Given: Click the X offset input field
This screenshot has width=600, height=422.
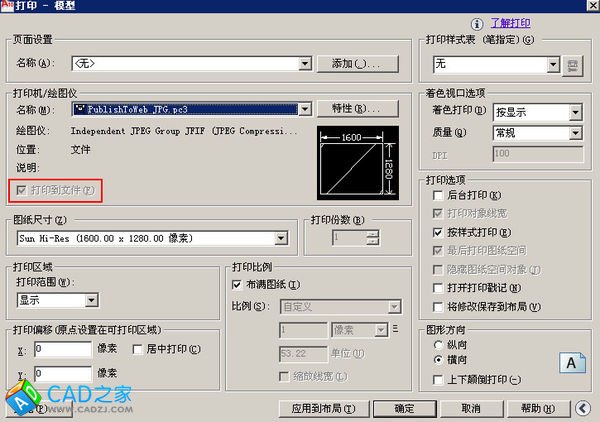Looking at the screenshot, I should (x=63, y=349).
